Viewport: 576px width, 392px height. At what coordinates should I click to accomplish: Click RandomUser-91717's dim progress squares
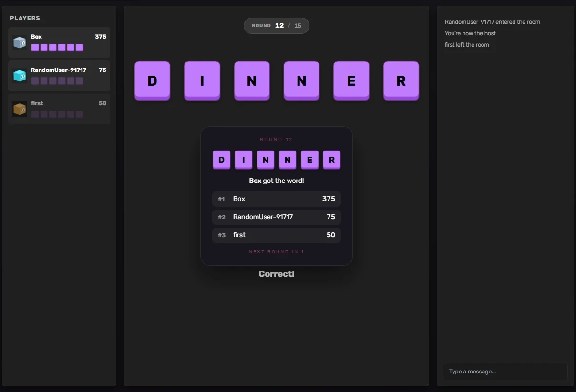pos(57,81)
